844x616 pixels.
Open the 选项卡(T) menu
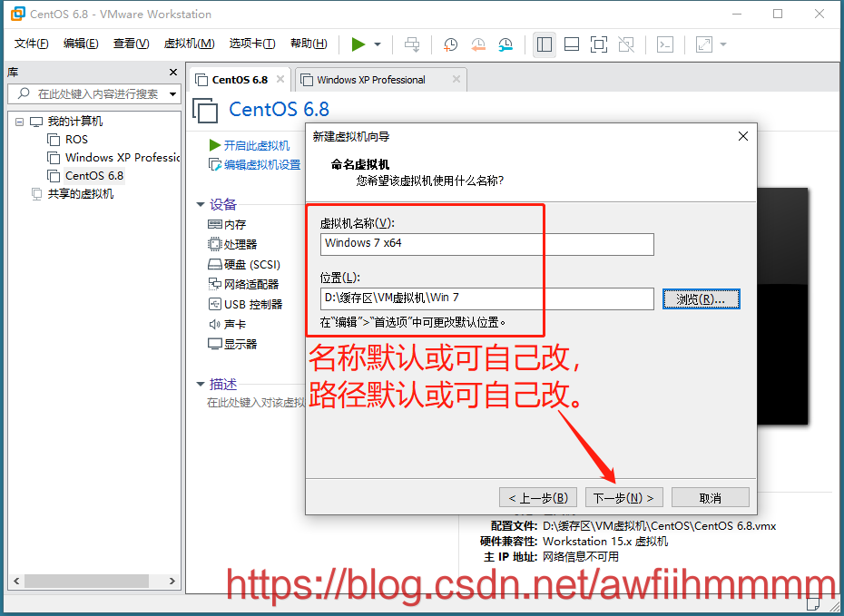click(252, 44)
